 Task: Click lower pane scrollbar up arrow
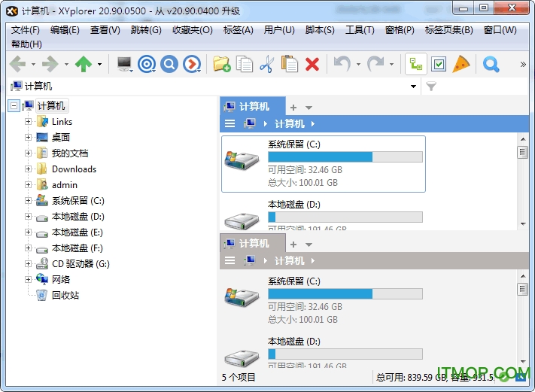point(523,275)
